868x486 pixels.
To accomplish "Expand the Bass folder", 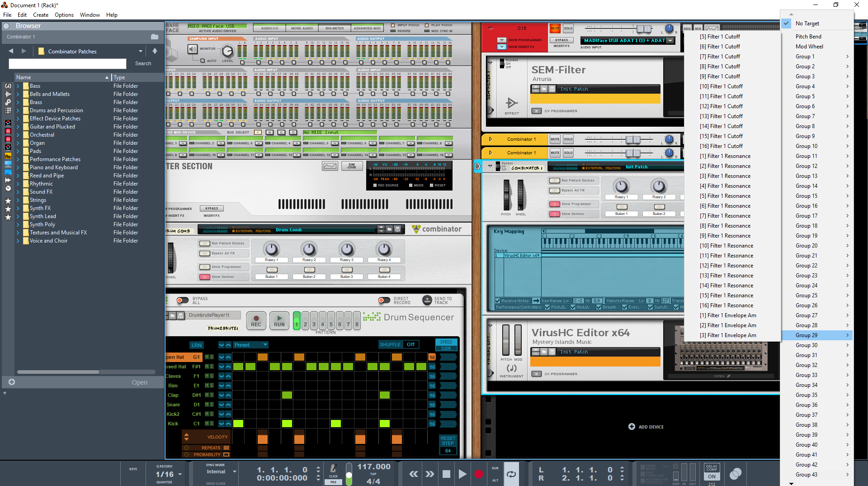I will [18, 86].
